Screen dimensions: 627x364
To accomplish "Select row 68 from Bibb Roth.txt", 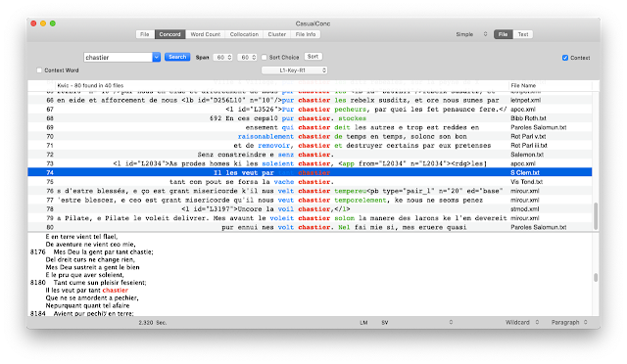I will (310, 118).
